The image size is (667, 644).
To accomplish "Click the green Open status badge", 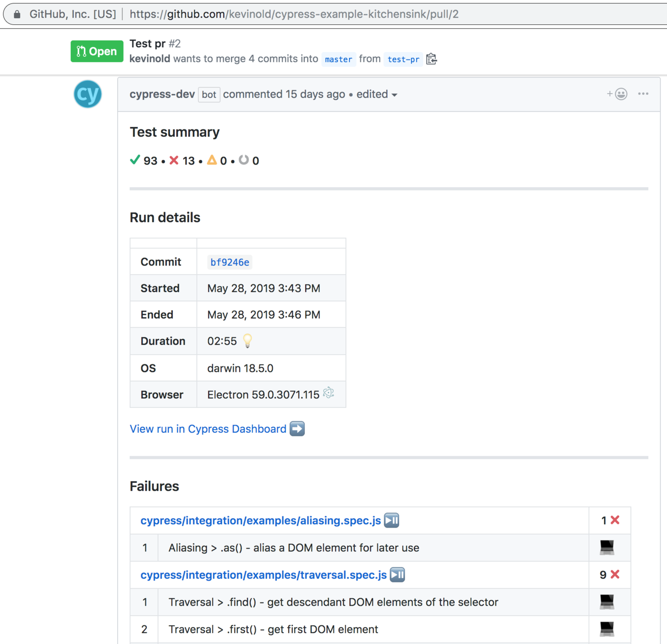I will [x=97, y=51].
